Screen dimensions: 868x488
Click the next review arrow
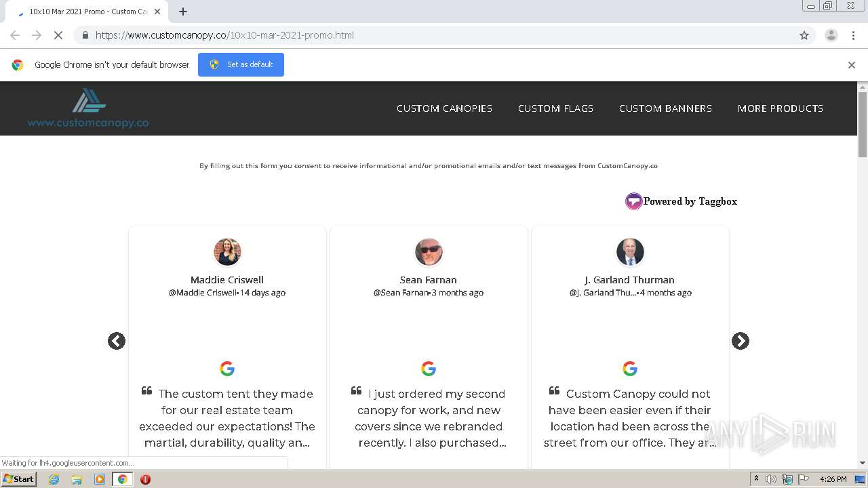click(741, 341)
